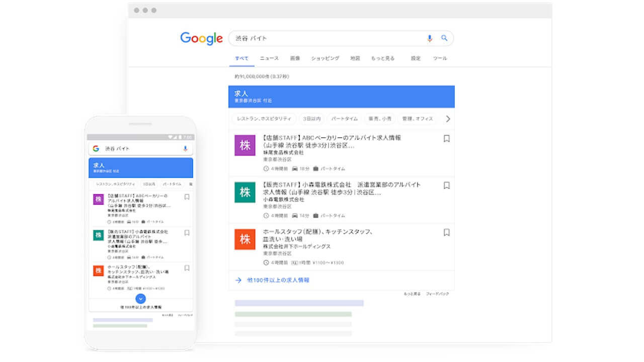Switch to the 画像 tab
Screen dimensions: 644x362
(294, 58)
